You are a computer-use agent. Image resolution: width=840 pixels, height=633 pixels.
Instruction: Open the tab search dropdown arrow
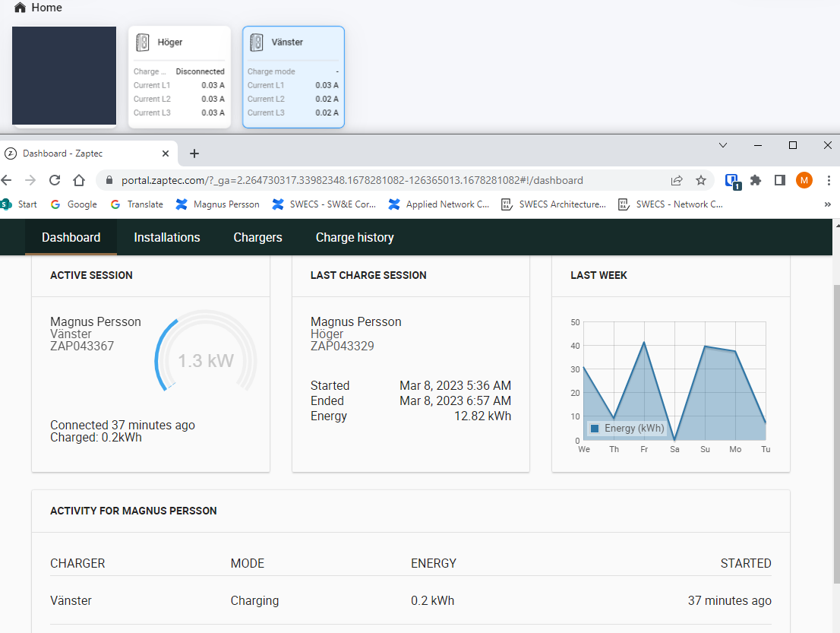click(723, 145)
